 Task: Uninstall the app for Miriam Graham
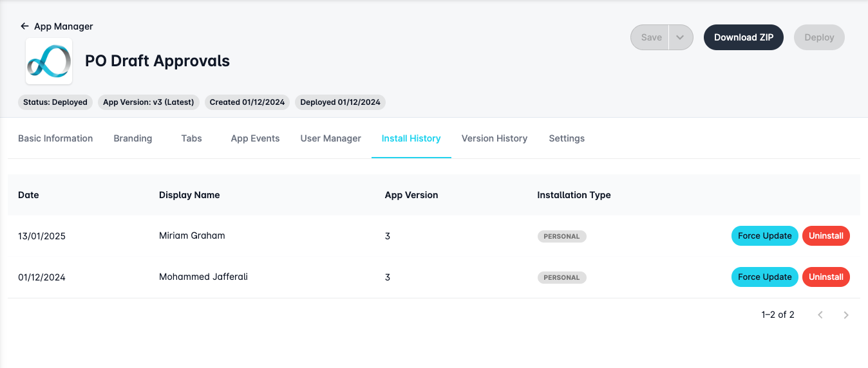point(826,236)
